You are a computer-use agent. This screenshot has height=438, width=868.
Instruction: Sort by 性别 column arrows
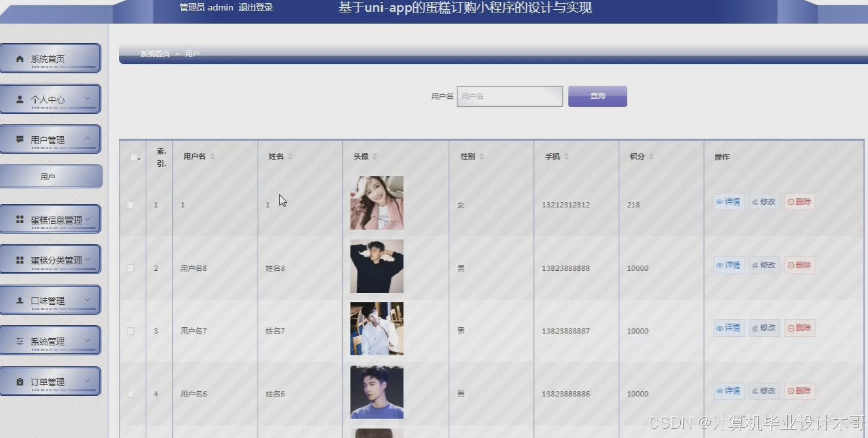[481, 156]
